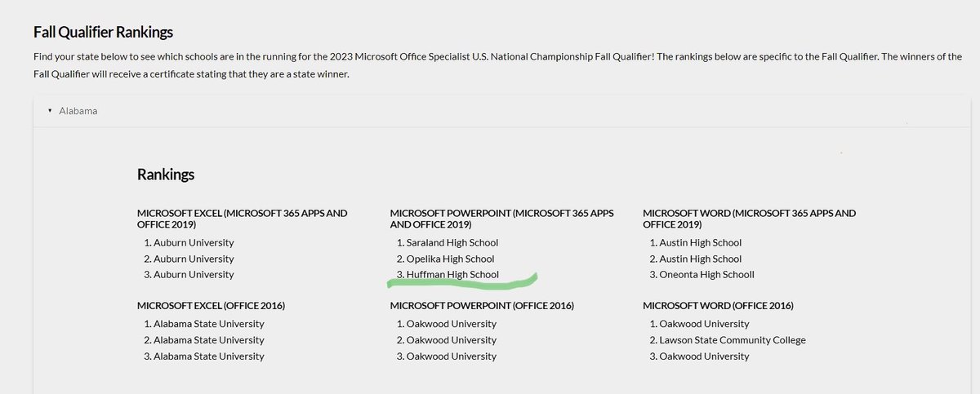Click second-place Alabama State University entry

click(x=208, y=340)
